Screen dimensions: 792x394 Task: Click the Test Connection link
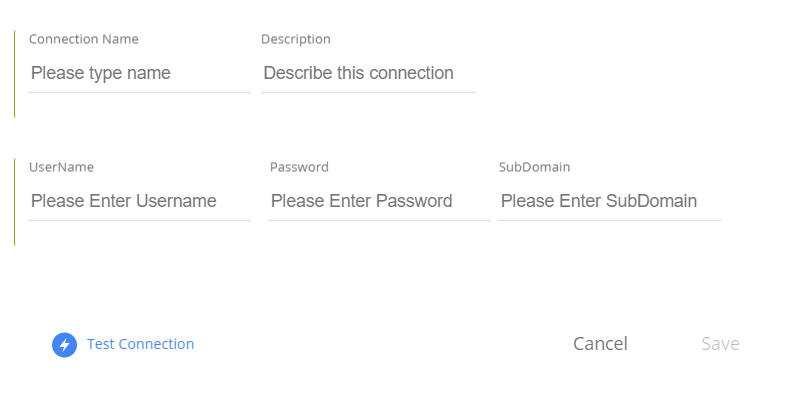140,344
